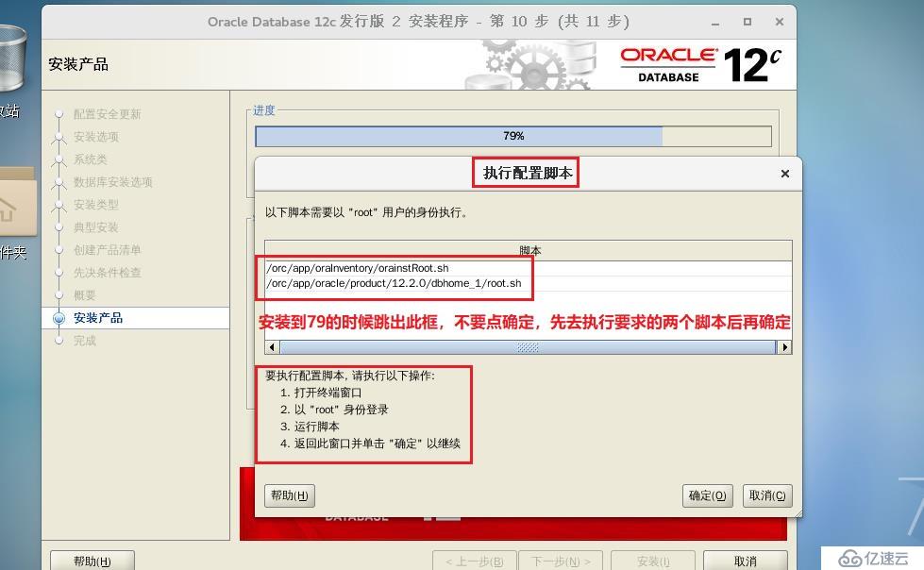Click the 79% installation progress bar
The width and height of the screenshot is (924, 570).
(513, 136)
